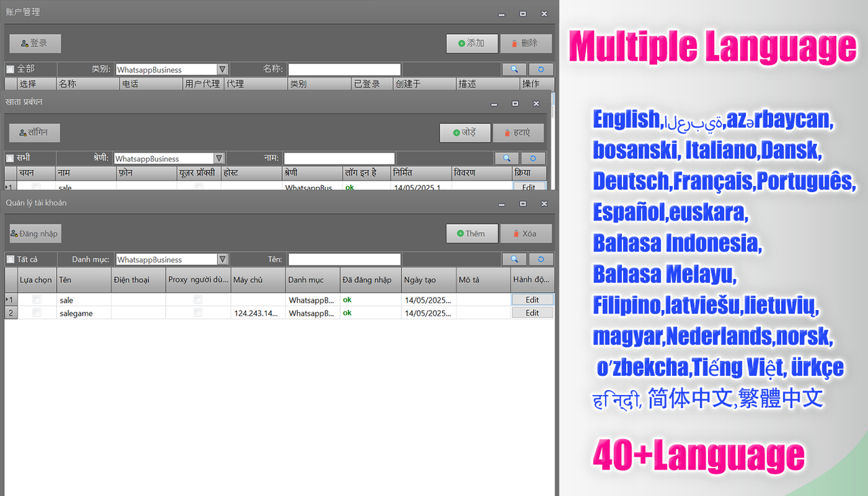
Task: Click refresh icon in Vietnamese window
Action: click(x=541, y=259)
